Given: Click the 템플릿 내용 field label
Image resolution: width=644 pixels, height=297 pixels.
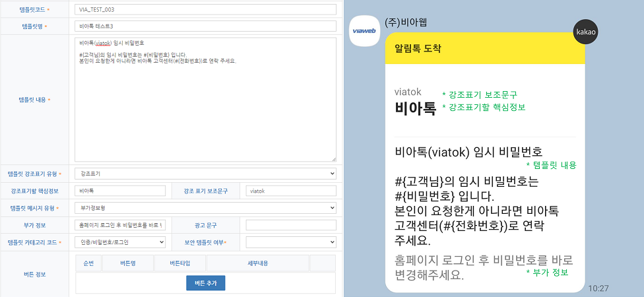Looking at the screenshot, I should (x=34, y=100).
